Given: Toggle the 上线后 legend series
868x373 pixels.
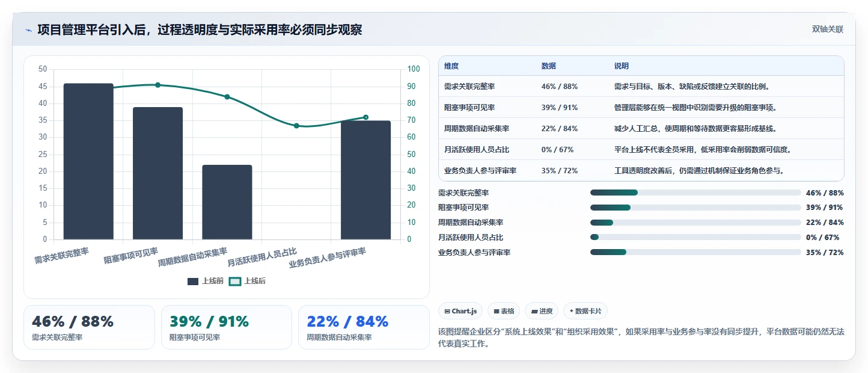Looking at the screenshot, I should coord(248,281).
